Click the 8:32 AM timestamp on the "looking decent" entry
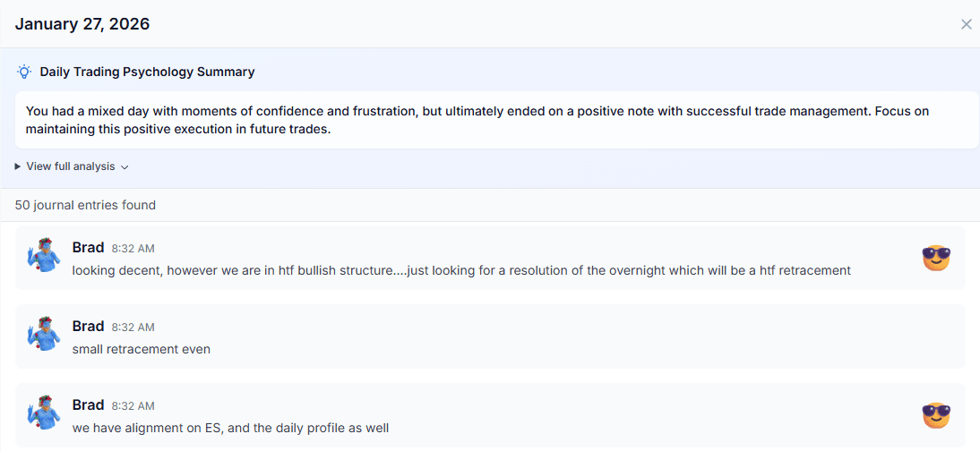 pyautogui.click(x=133, y=249)
